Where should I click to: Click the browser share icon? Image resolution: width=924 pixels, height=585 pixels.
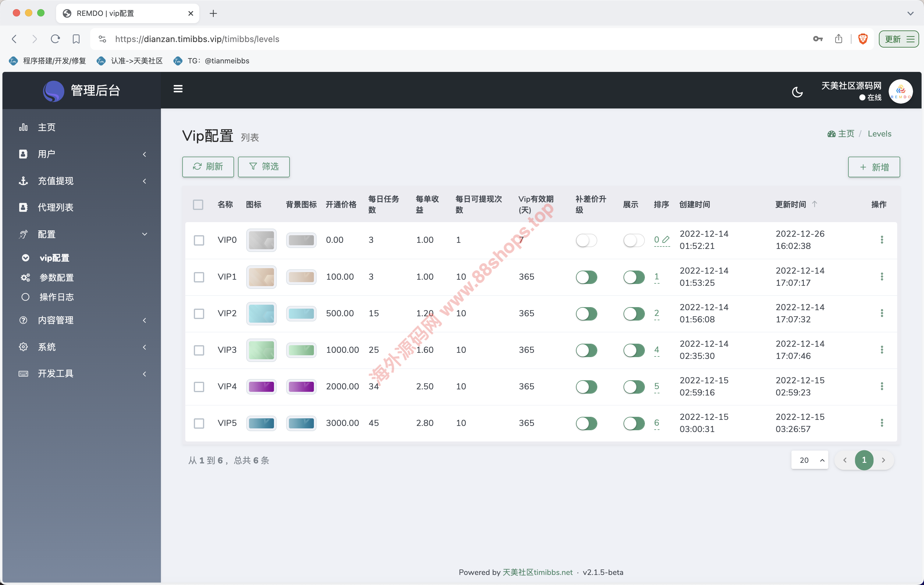(838, 39)
